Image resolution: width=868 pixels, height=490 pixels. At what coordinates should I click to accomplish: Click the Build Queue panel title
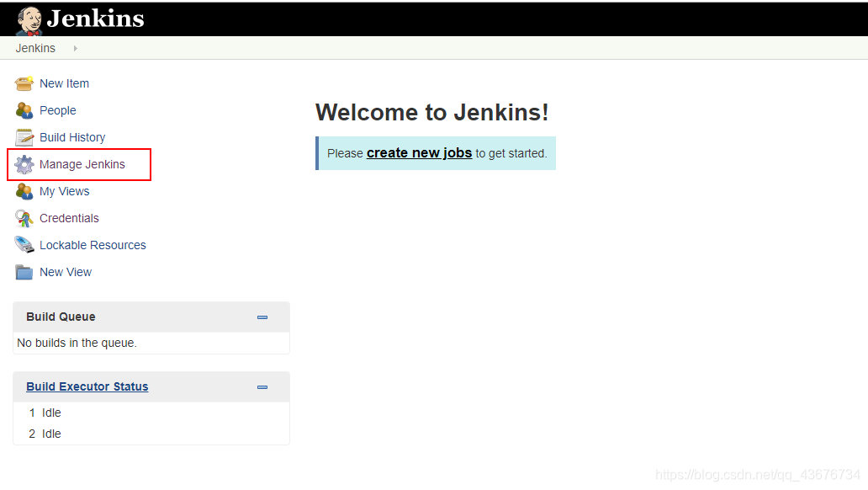61,317
